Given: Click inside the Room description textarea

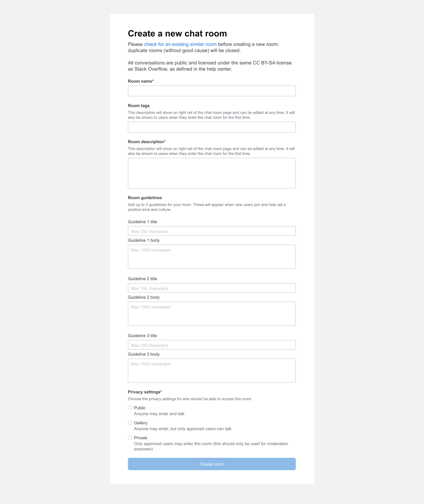Looking at the screenshot, I should 212,173.
